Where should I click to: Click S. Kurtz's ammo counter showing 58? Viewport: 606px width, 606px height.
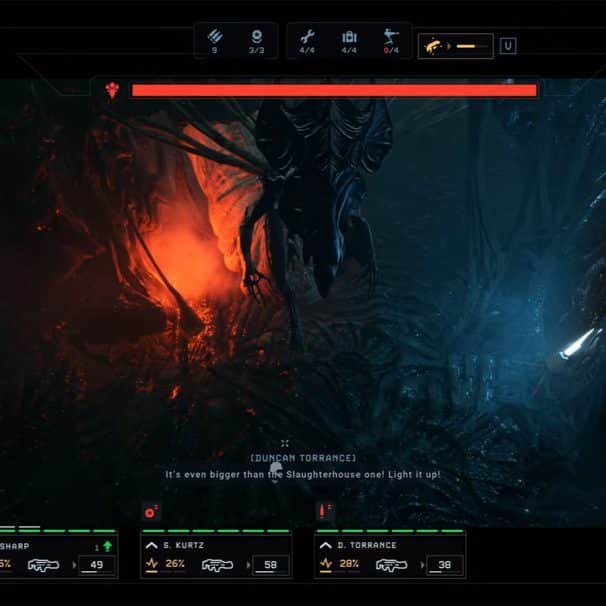[271, 565]
